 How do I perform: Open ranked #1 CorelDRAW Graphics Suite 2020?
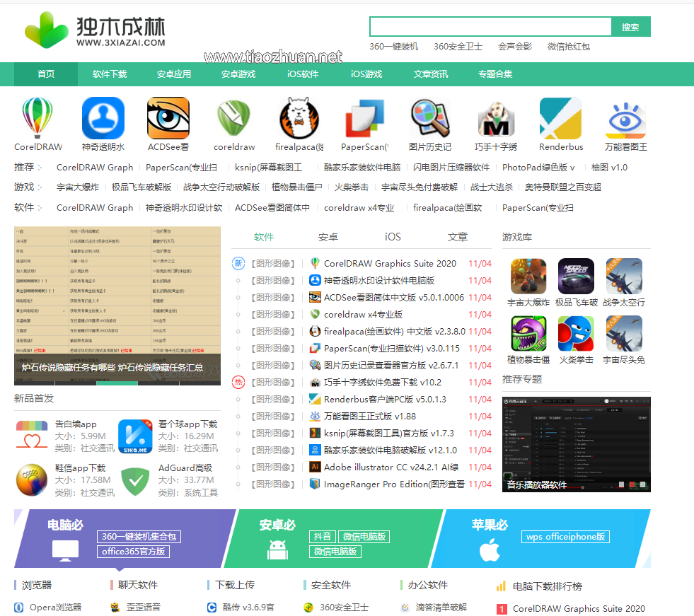pos(579,608)
